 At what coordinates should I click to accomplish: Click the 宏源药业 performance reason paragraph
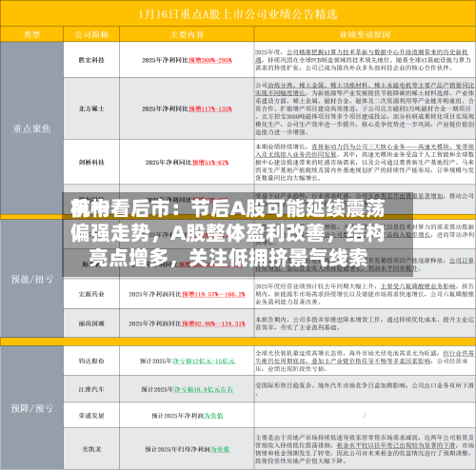click(365, 294)
